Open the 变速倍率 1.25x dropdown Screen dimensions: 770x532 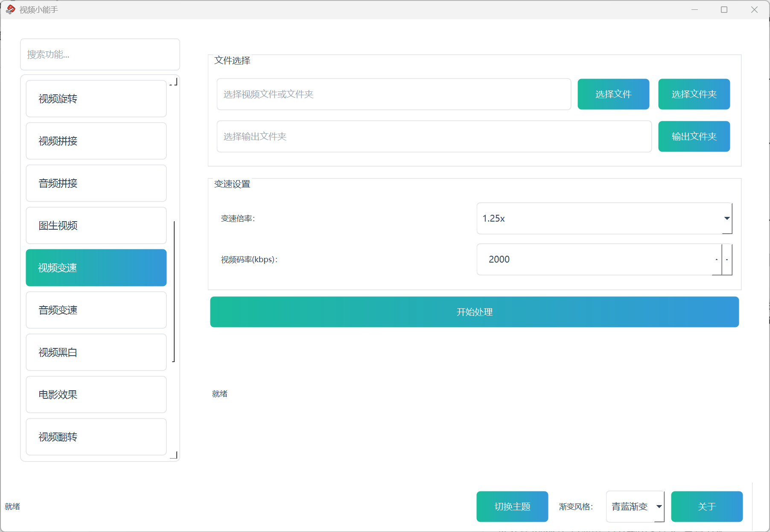coord(604,218)
